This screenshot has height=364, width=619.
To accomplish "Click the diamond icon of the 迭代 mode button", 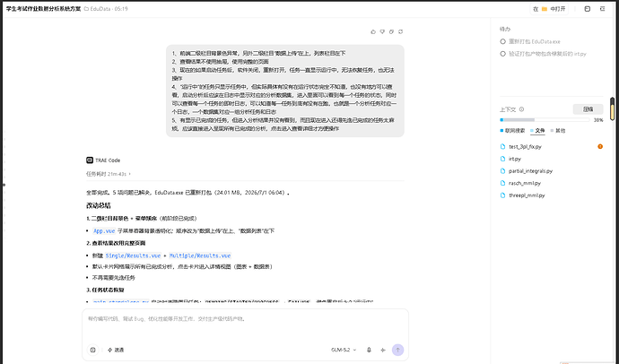I will (x=109, y=350).
